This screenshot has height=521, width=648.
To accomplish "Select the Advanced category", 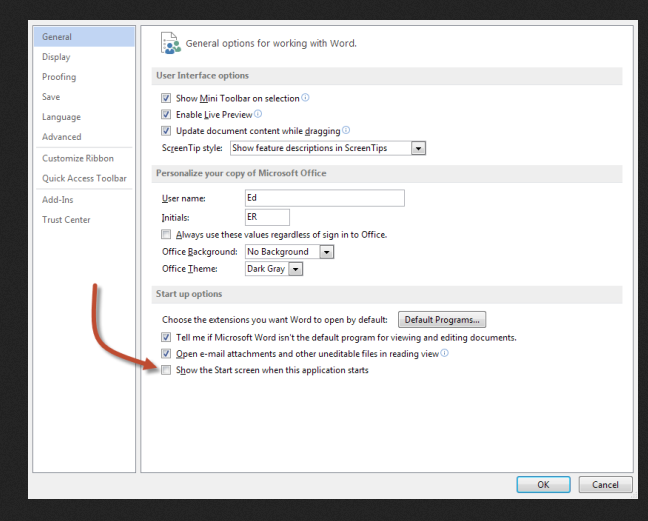I will point(84,137).
